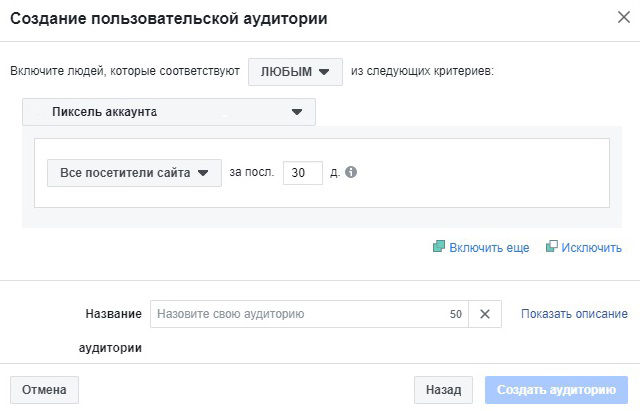Click the Создание пользовательской аудитории title
Screen dimensions: 640x411
[x=169, y=19]
